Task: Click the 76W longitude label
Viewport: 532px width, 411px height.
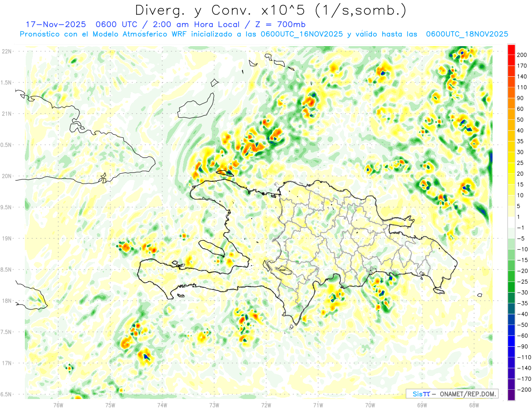Action: [59, 404]
